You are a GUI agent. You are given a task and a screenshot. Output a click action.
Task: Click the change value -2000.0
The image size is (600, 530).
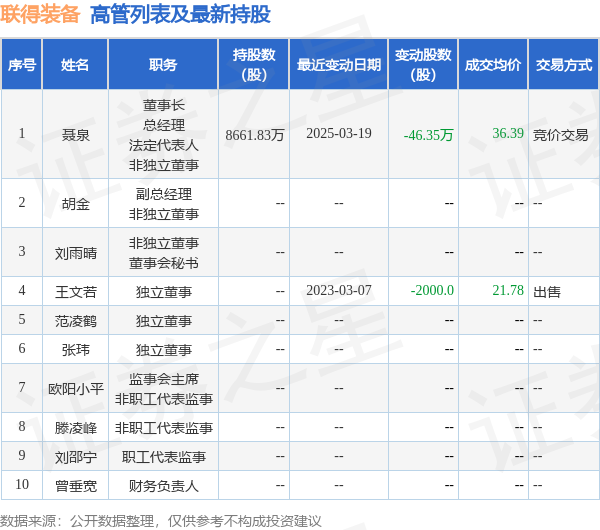(x=432, y=290)
